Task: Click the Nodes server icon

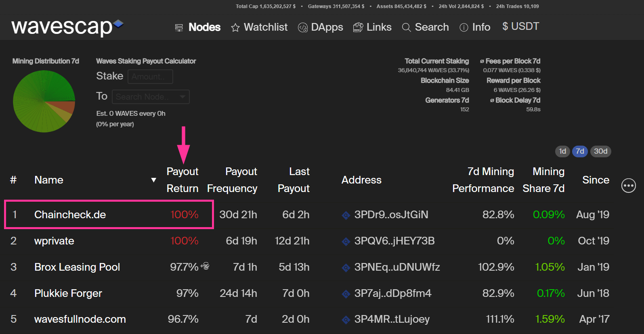Action: pyautogui.click(x=179, y=27)
